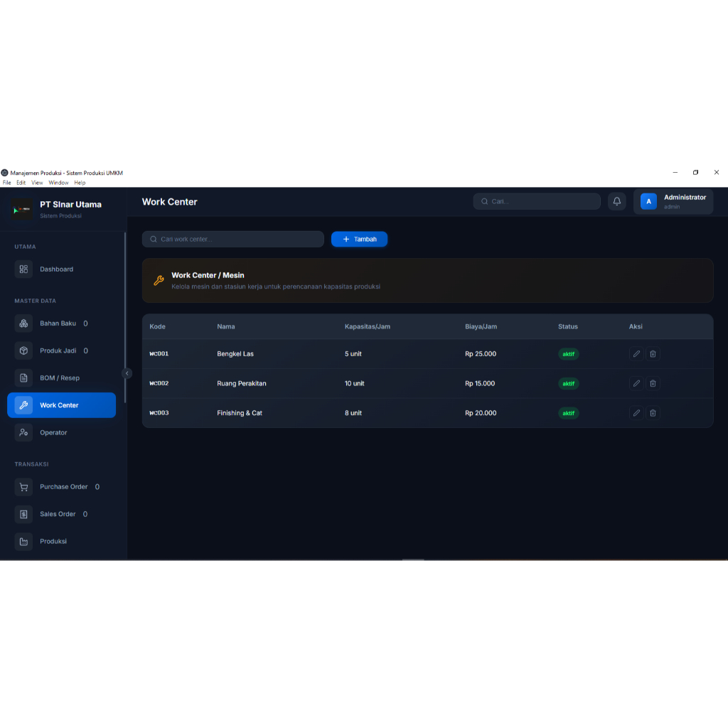728x728 pixels.
Task: Click the WC003 code cell
Action: pyautogui.click(x=159, y=413)
